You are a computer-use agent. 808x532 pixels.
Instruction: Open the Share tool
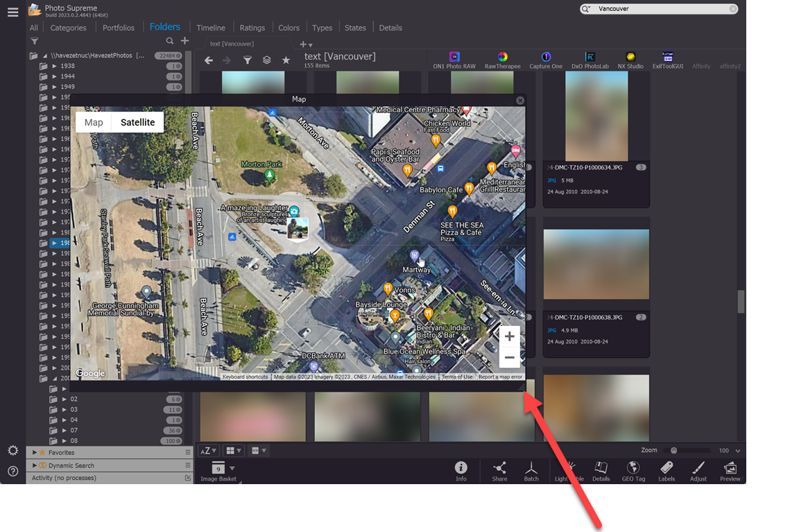(499, 471)
